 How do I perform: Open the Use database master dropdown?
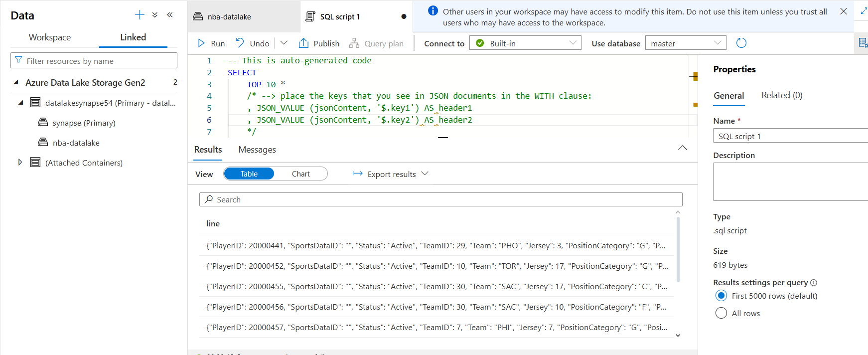pos(686,43)
